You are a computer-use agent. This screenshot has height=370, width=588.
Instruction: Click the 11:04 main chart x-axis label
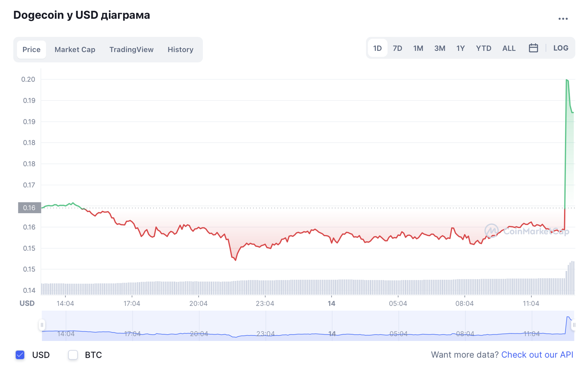click(531, 304)
